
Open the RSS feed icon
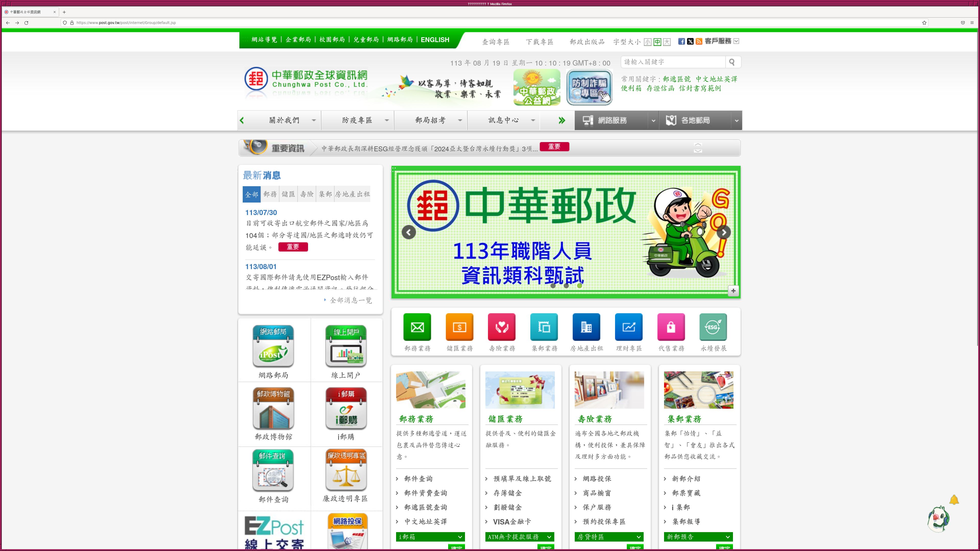tap(699, 41)
